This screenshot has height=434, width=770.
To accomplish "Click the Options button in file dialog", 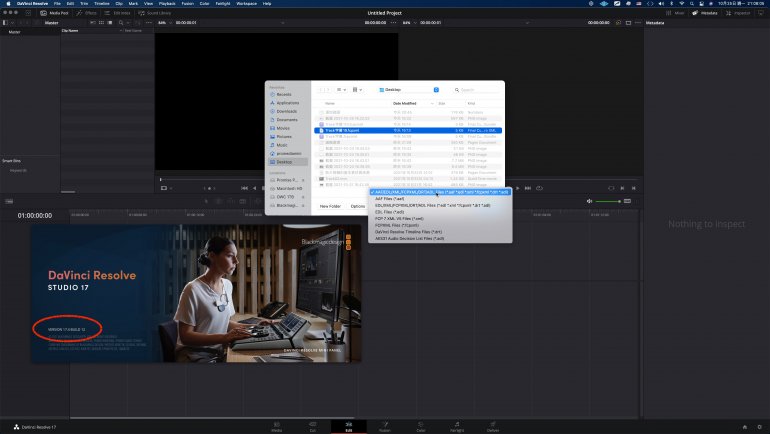I will 358,206.
